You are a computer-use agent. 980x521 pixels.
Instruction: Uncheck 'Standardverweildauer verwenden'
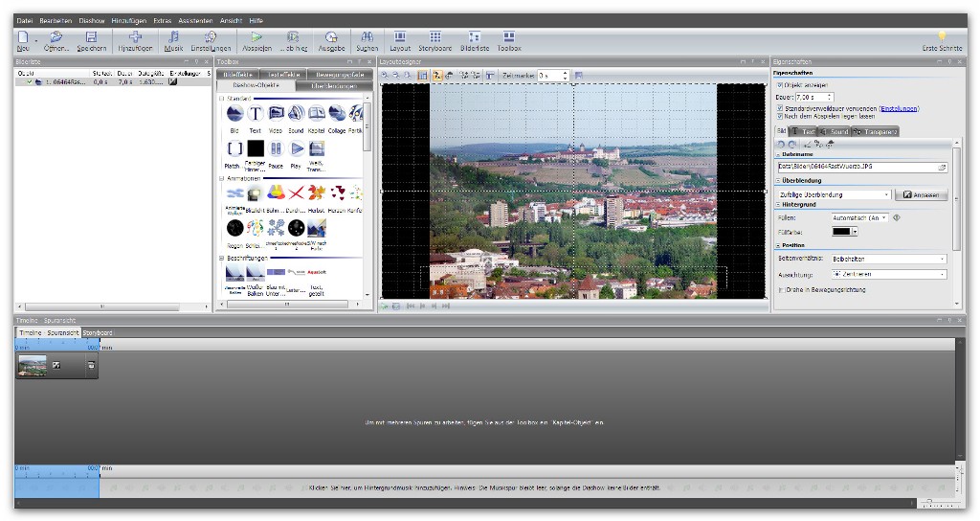coord(780,108)
